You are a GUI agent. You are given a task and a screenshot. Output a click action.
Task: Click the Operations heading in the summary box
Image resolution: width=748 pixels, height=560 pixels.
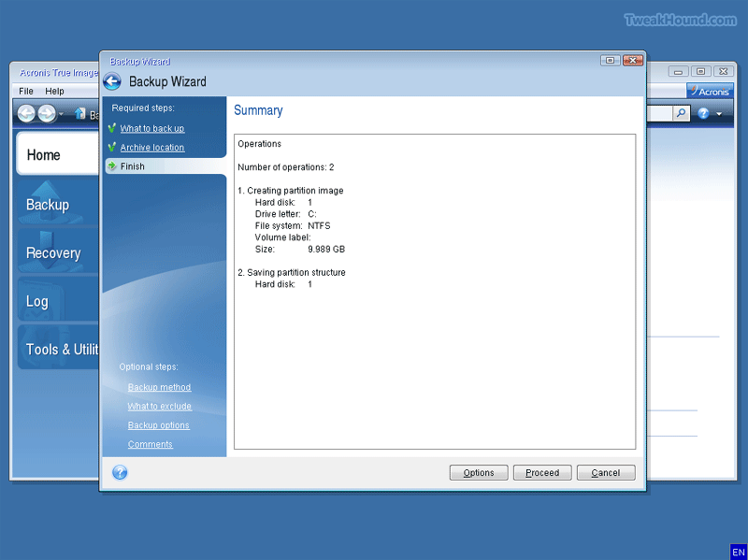point(260,144)
